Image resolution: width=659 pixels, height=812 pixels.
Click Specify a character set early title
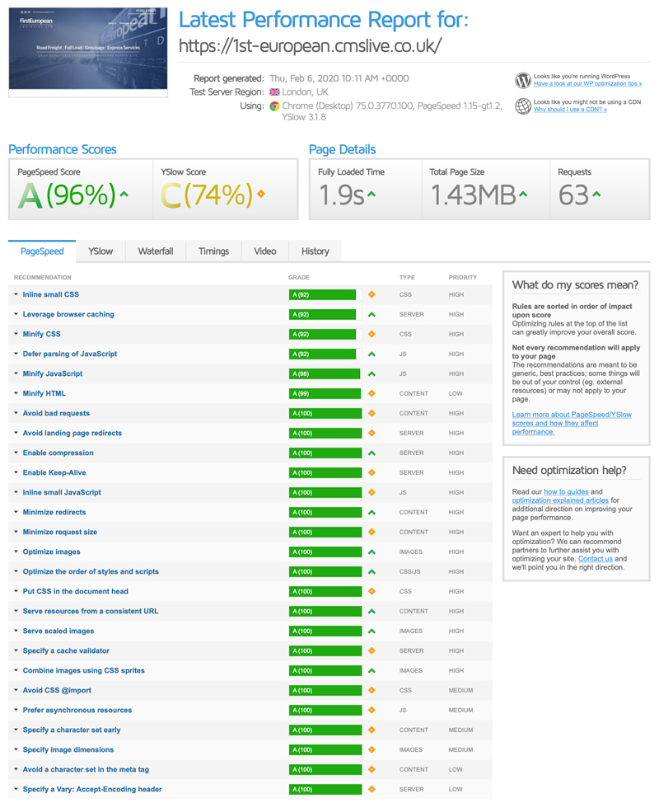click(72, 730)
